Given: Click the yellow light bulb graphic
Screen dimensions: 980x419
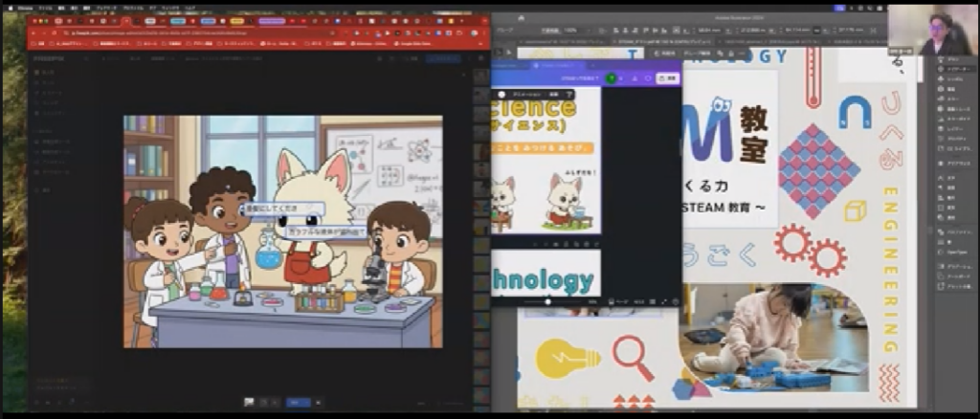Looking at the screenshot, I should coord(567,360).
